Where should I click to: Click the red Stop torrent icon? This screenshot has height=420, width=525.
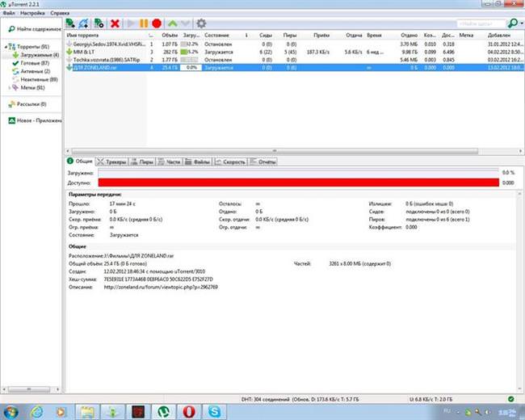click(157, 23)
